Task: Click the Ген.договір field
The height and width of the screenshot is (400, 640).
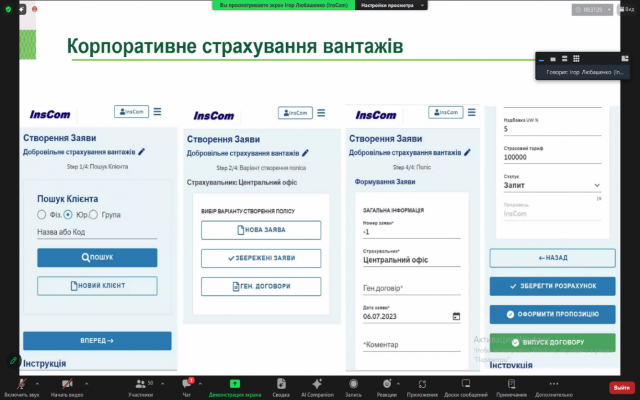Action: (x=412, y=288)
